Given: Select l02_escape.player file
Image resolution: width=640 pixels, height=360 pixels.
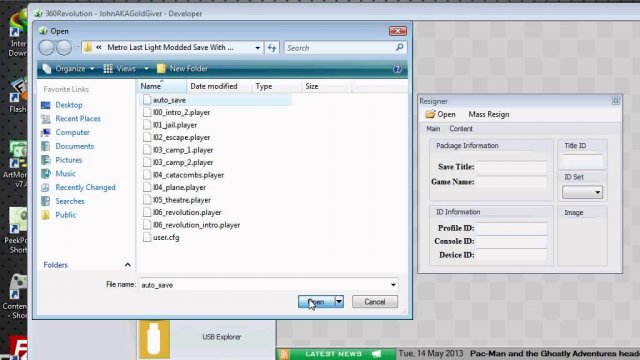Looking at the screenshot, I should [181, 138].
